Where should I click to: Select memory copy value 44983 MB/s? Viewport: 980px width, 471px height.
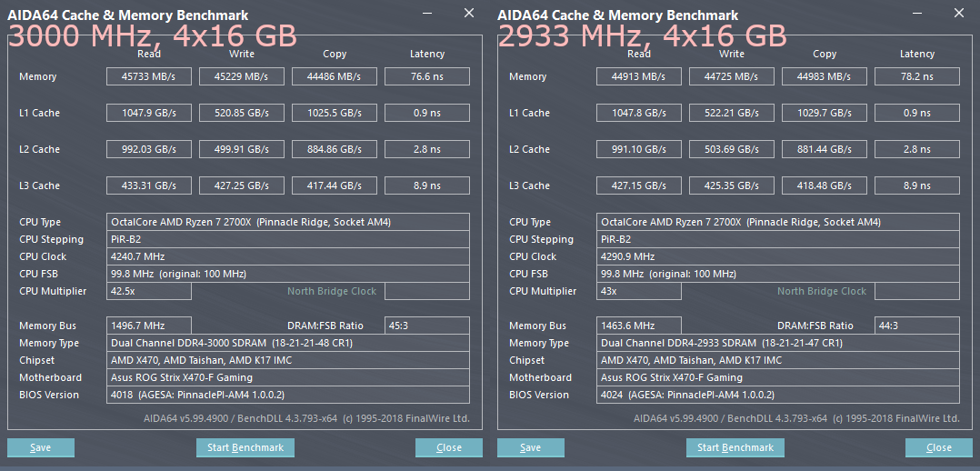825,76
